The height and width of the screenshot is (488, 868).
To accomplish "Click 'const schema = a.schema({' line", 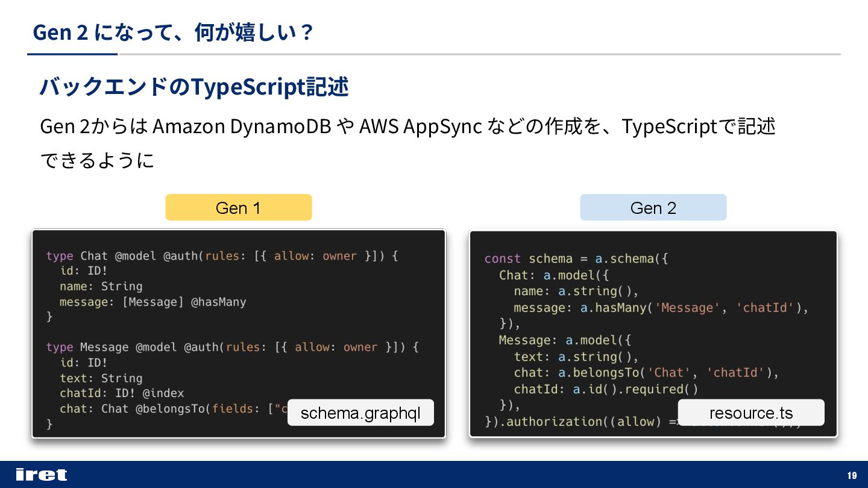I will [x=576, y=259].
